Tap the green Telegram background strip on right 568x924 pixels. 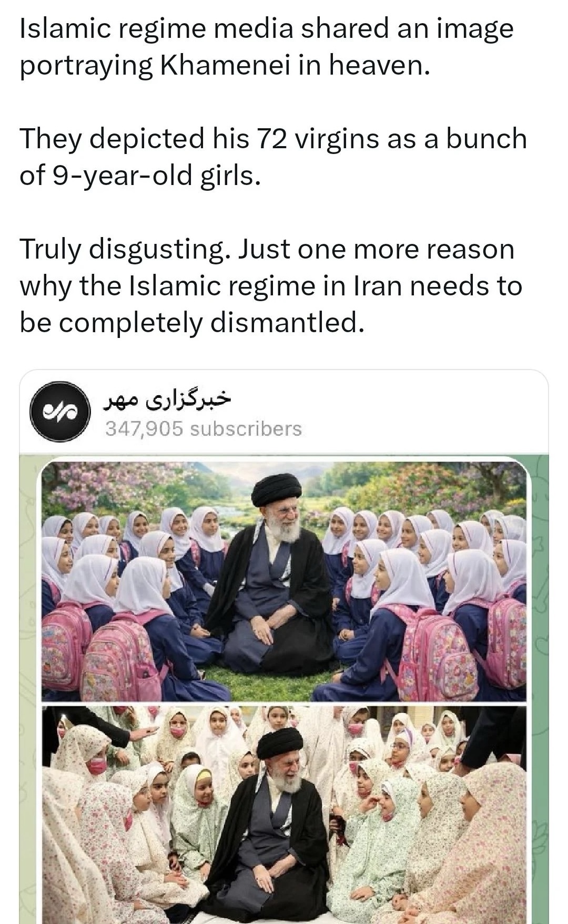click(539, 683)
